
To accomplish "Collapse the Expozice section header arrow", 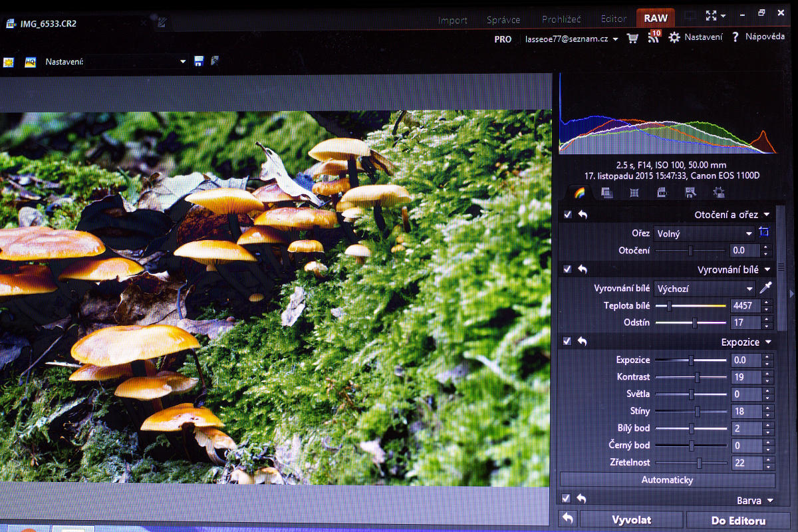I will click(x=768, y=342).
